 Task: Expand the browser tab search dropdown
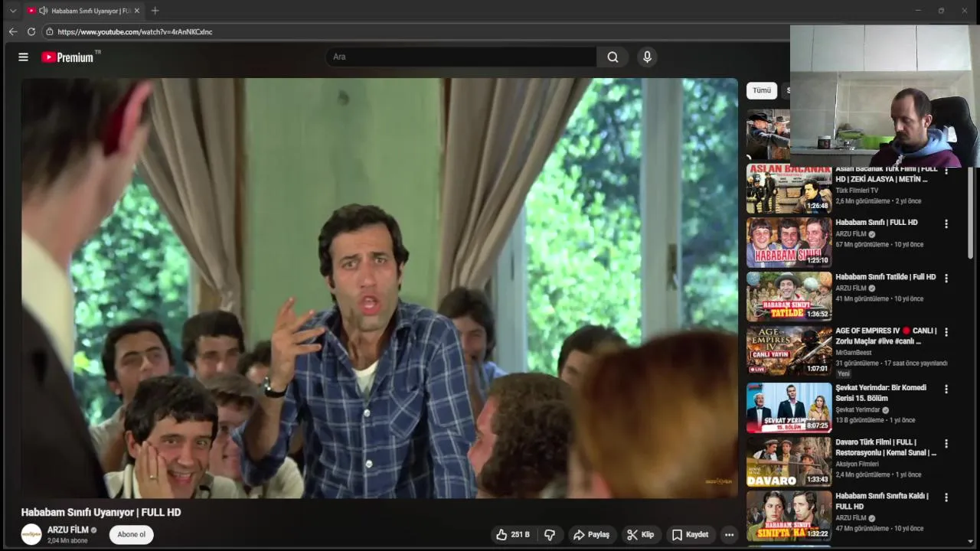12,11
